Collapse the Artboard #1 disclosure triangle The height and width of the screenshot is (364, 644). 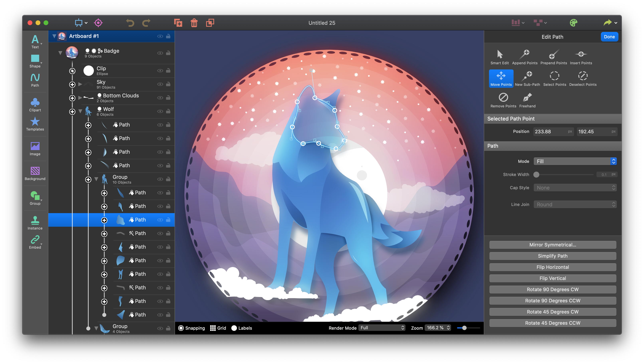[54, 36]
